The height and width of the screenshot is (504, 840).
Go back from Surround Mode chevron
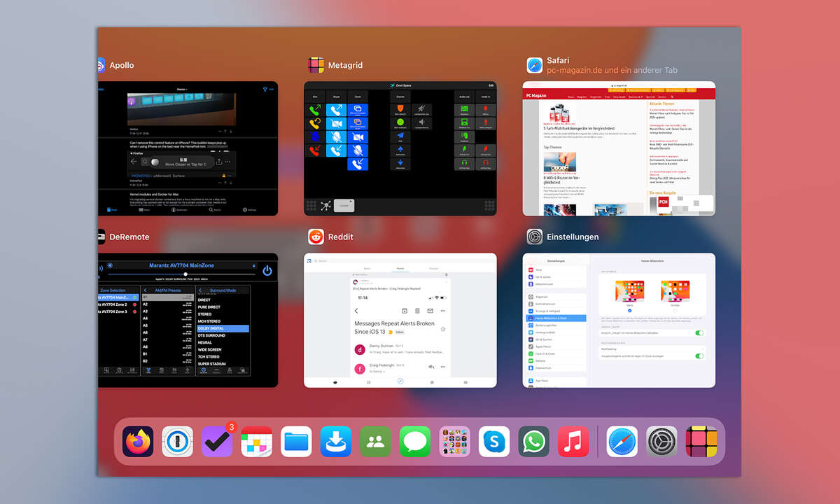(200, 290)
